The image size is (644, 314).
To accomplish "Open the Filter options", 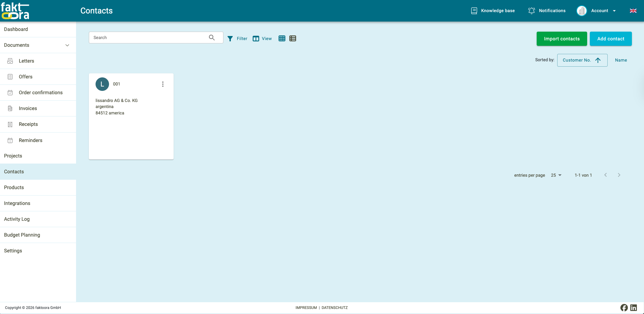I will click(238, 39).
